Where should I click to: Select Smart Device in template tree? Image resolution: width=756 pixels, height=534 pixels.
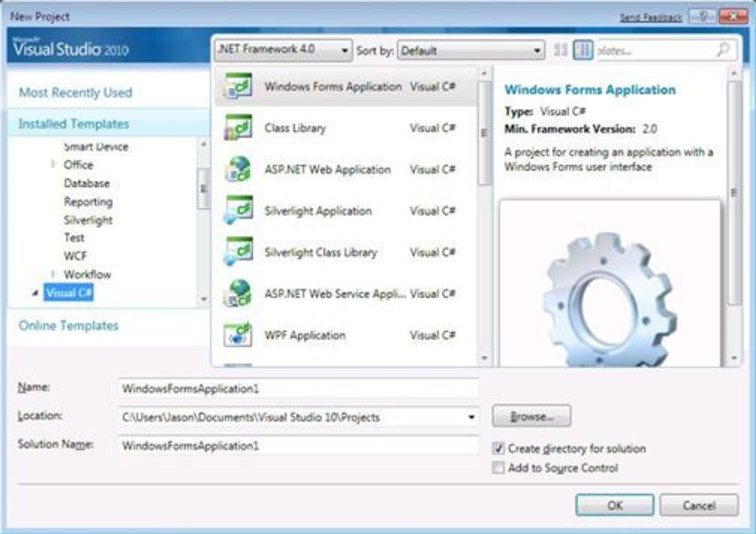96,146
